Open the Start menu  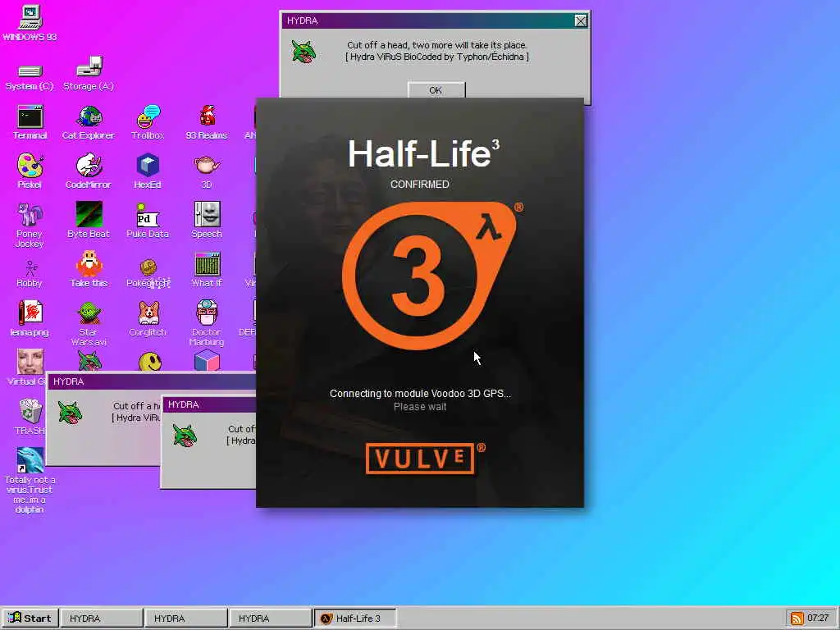click(x=30, y=619)
